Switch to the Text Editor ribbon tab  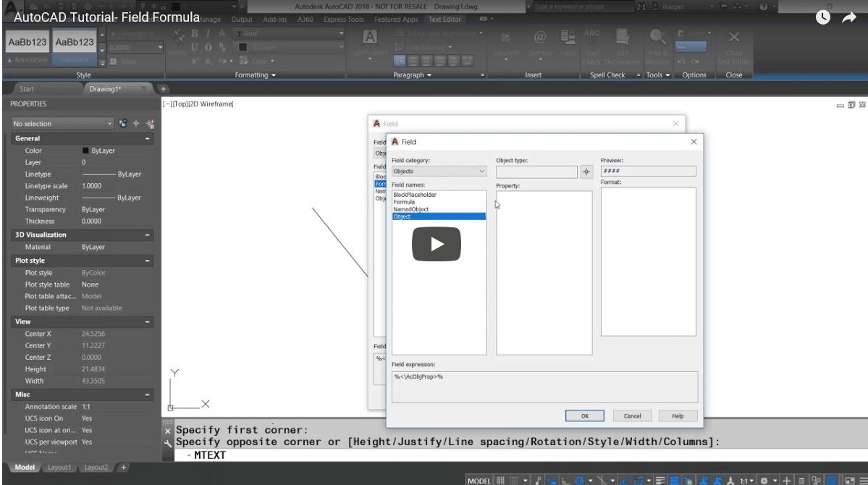pyautogui.click(x=444, y=19)
